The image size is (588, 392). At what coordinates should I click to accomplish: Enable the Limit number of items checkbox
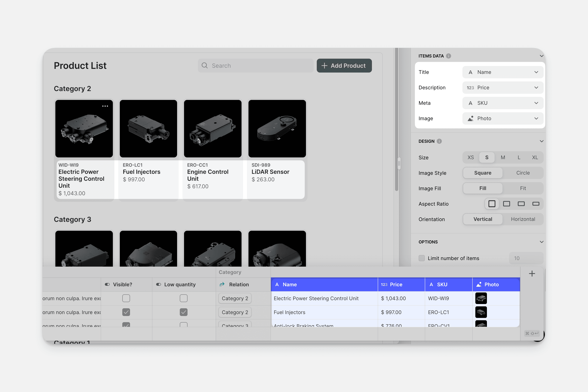click(422, 258)
